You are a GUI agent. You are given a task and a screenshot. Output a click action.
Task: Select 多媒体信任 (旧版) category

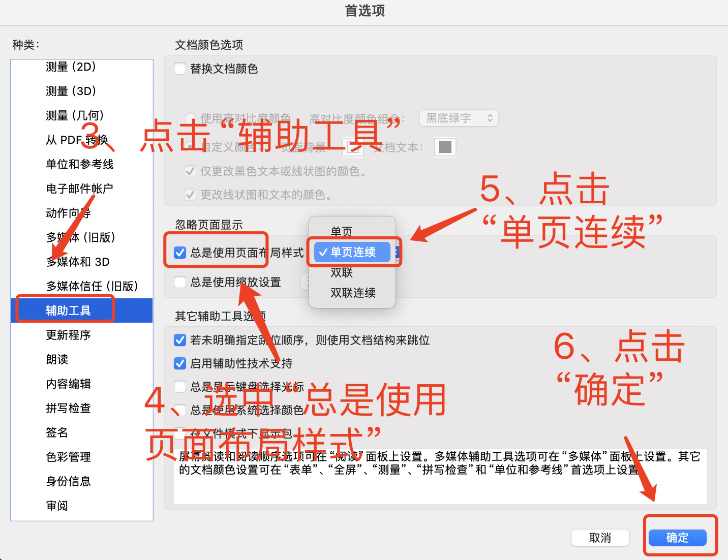click(82, 286)
